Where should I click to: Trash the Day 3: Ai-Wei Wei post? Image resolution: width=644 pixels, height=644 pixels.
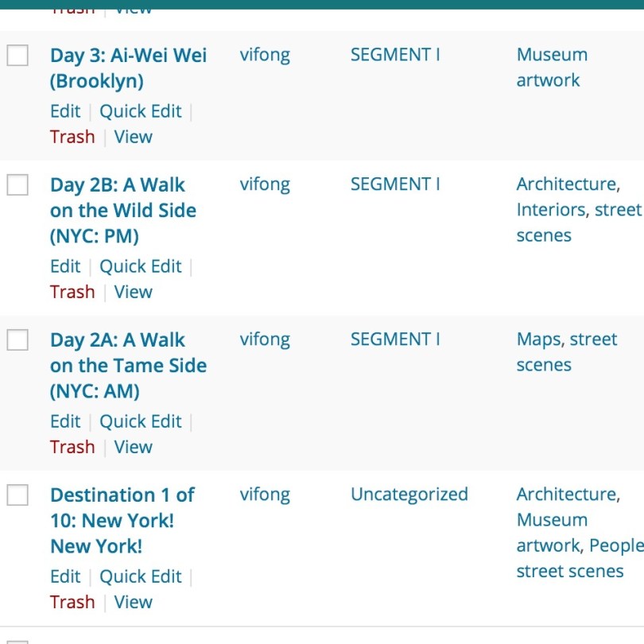(72, 137)
